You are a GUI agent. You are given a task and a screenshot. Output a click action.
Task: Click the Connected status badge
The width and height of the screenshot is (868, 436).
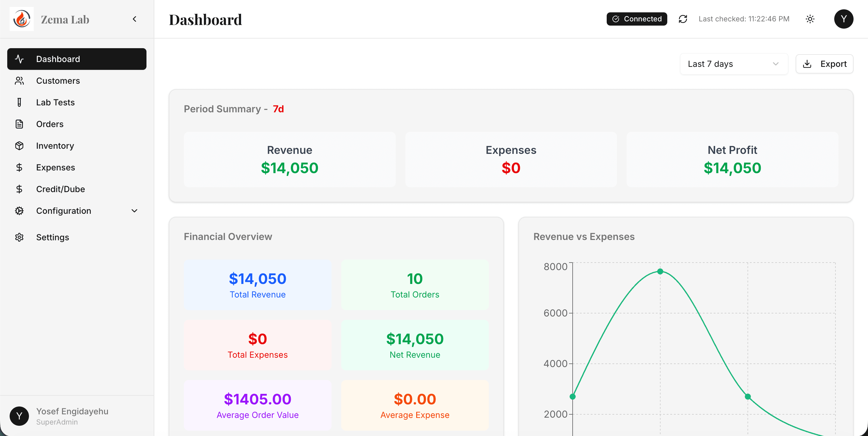pyautogui.click(x=637, y=19)
